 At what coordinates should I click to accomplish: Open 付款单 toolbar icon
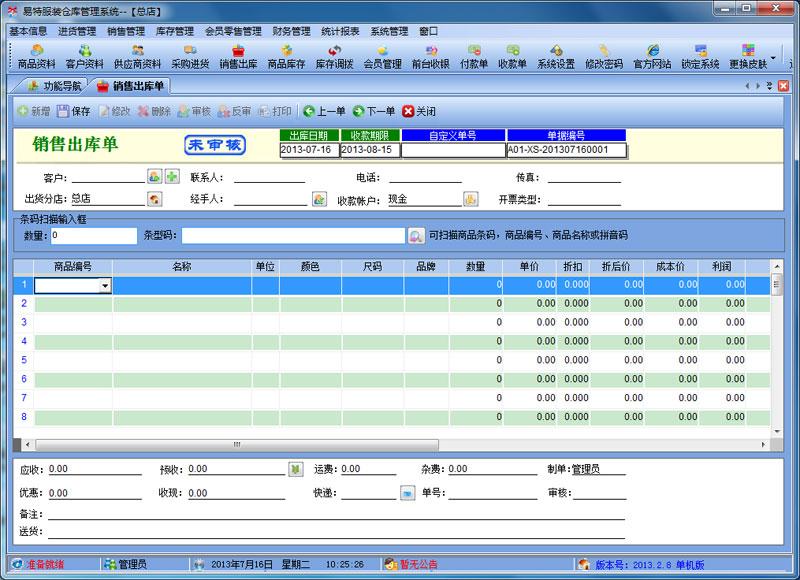pos(474,57)
